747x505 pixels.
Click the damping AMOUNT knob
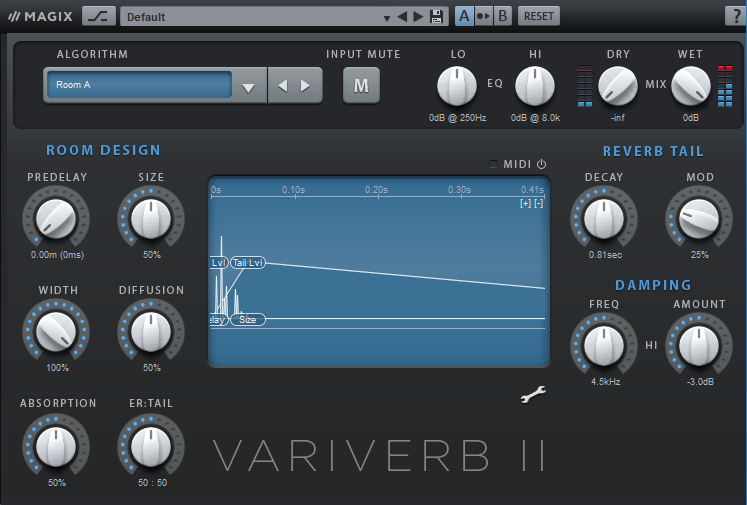699,346
